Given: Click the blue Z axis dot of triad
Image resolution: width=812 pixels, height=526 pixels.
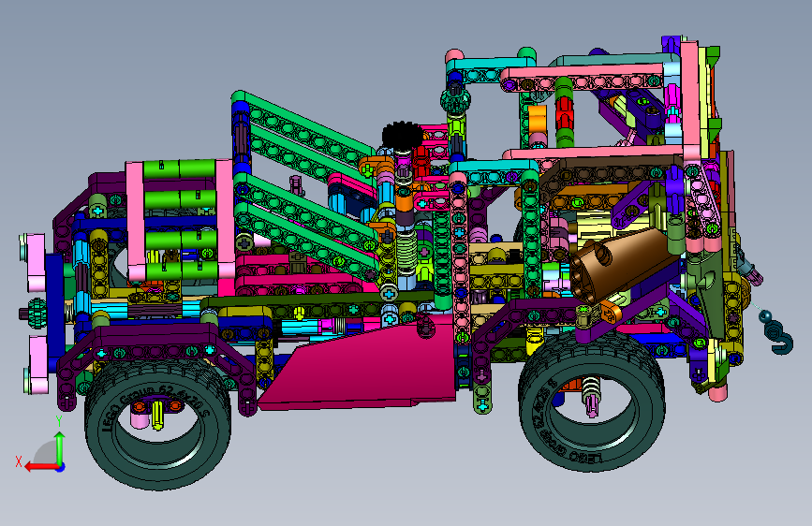Looking at the screenshot, I should click(x=61, y=467).
